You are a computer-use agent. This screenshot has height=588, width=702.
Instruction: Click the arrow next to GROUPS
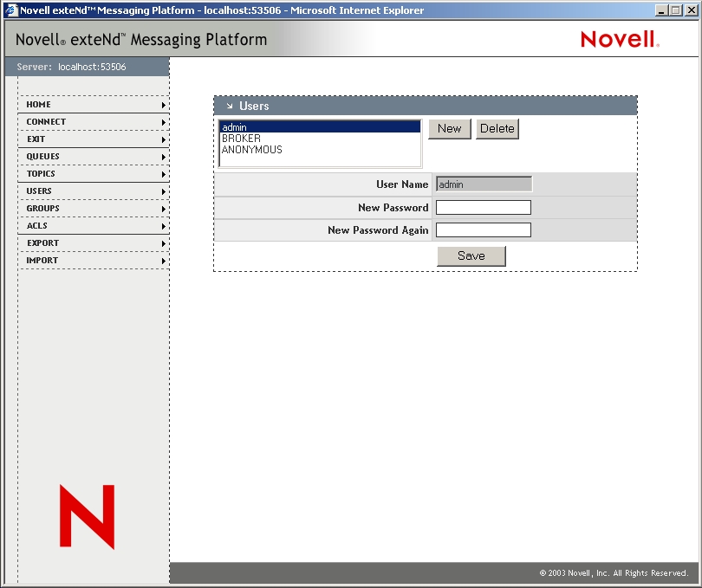[164, 209]
